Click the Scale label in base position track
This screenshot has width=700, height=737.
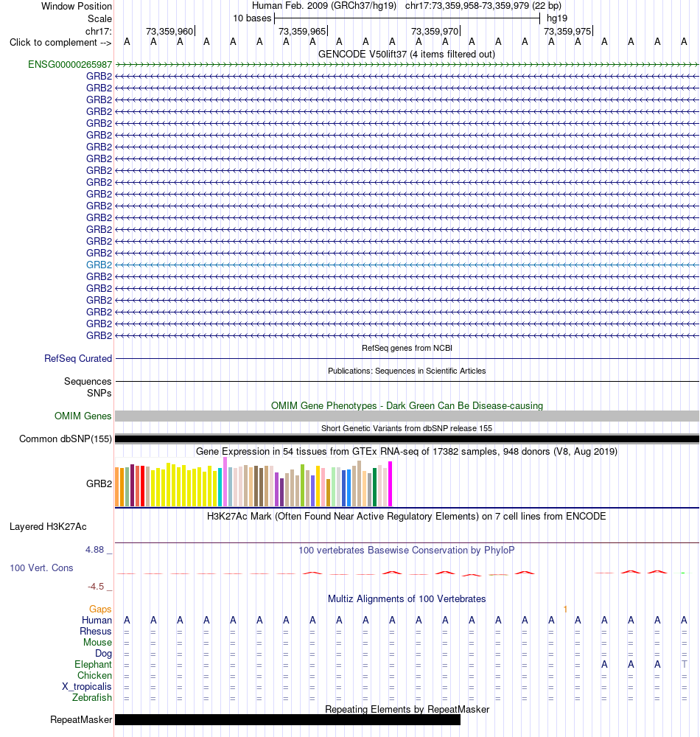(x=99, y=18)
